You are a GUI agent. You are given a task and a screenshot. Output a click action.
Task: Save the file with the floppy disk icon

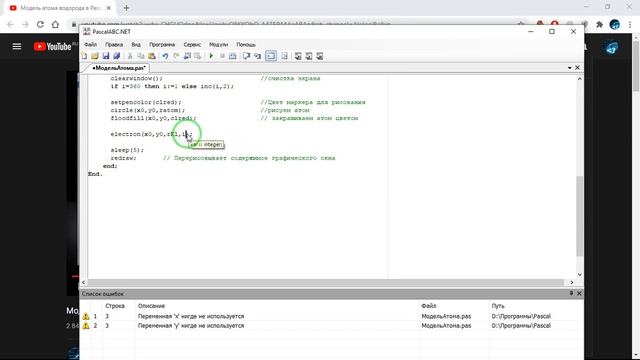(106, 56)
